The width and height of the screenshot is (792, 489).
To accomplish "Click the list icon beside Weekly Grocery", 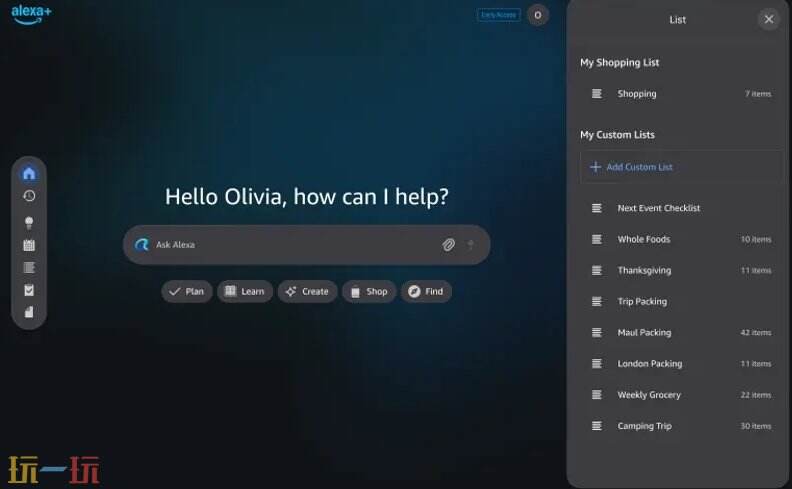I will click(x=597, y=395).
